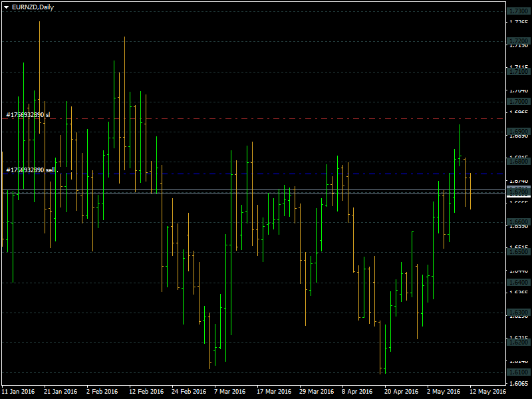Select the 1.6800 price label
The image size is (532, 399).
click(519, 161)
